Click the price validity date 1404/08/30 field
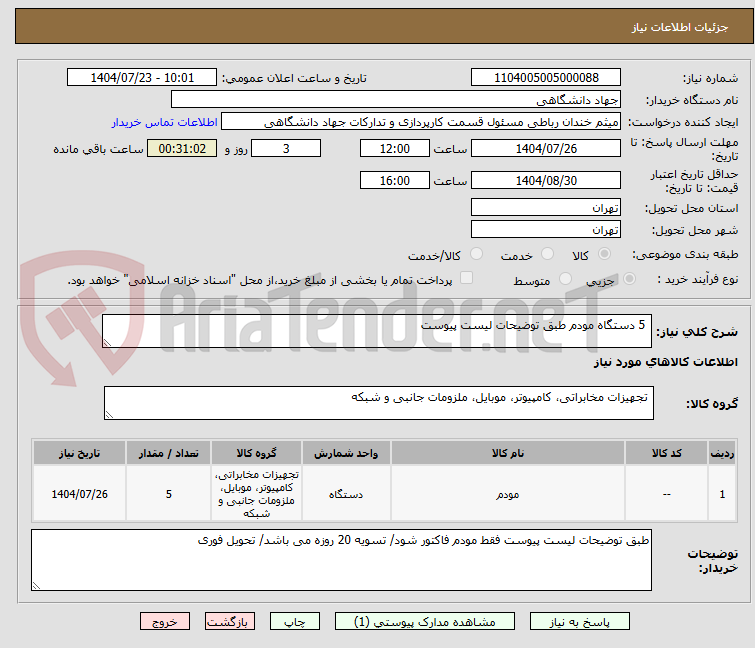Viewport: 755px width, 648px height. (x=546, y=180)
